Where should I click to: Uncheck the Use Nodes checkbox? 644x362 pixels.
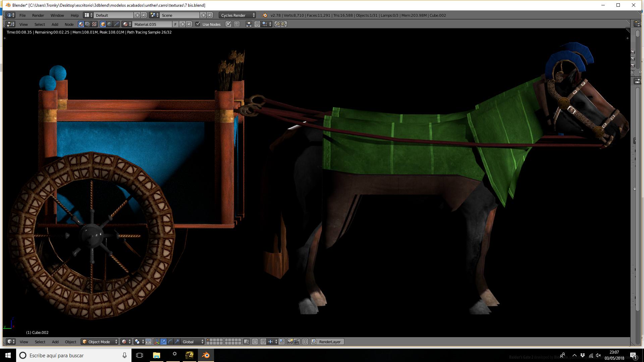coord(198,24)
